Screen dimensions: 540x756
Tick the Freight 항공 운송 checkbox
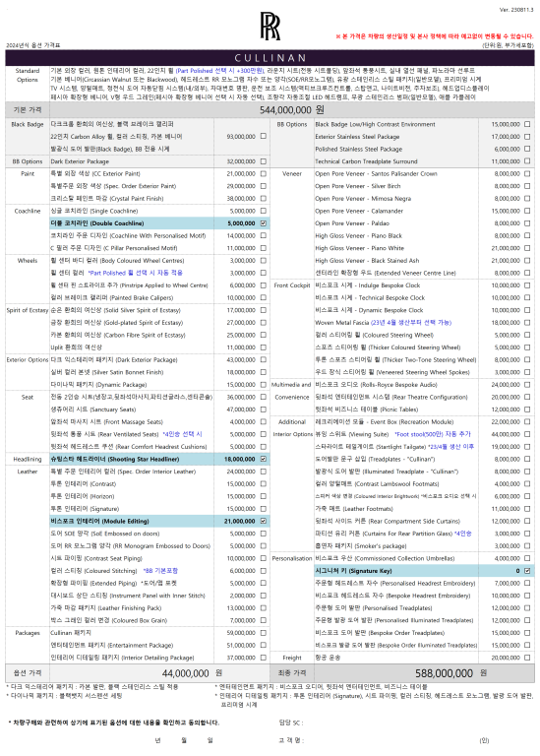527,658
